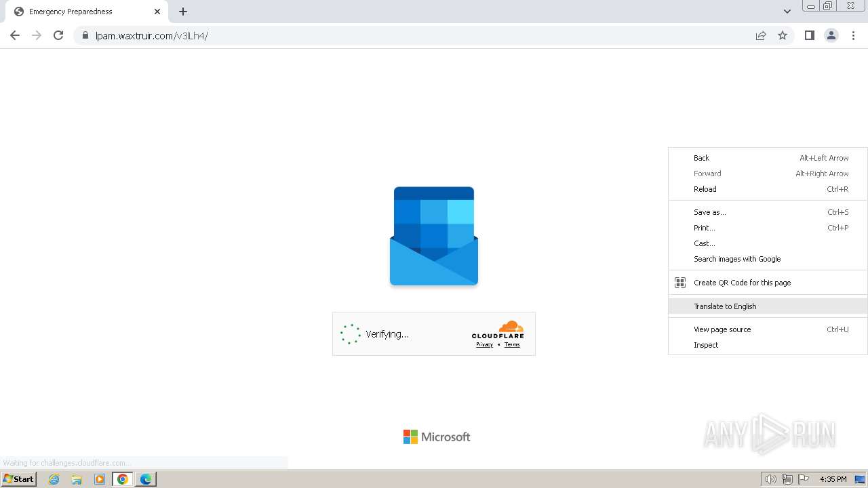
Task: Click the address bar URL
Action: (152, 36)
